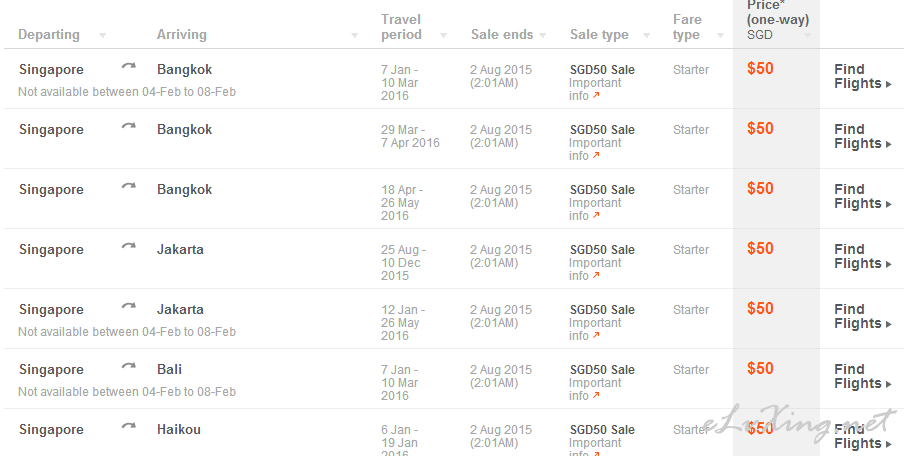The image size is (907, 456).
Task: Open the Sale type filter arrow
Action: pyautogui.click(x=647, y=36)
